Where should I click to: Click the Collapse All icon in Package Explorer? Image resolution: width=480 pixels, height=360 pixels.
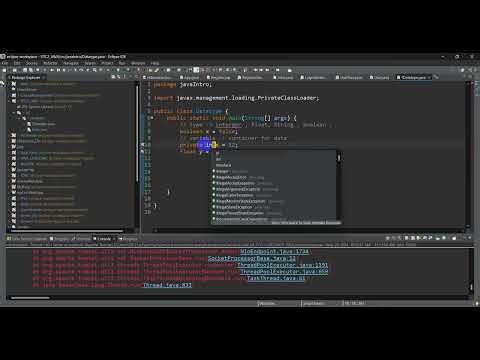[x=113, y=77]
